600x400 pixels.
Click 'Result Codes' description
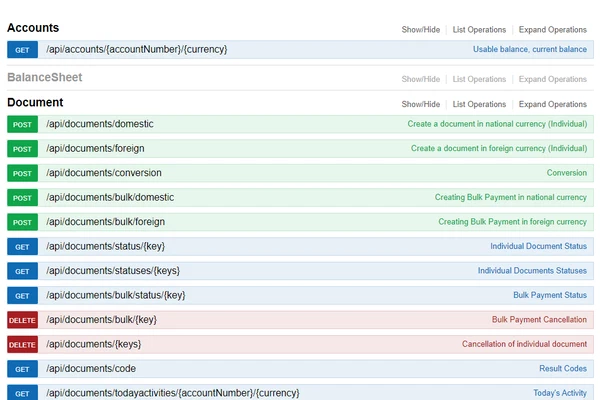(563, 369)
